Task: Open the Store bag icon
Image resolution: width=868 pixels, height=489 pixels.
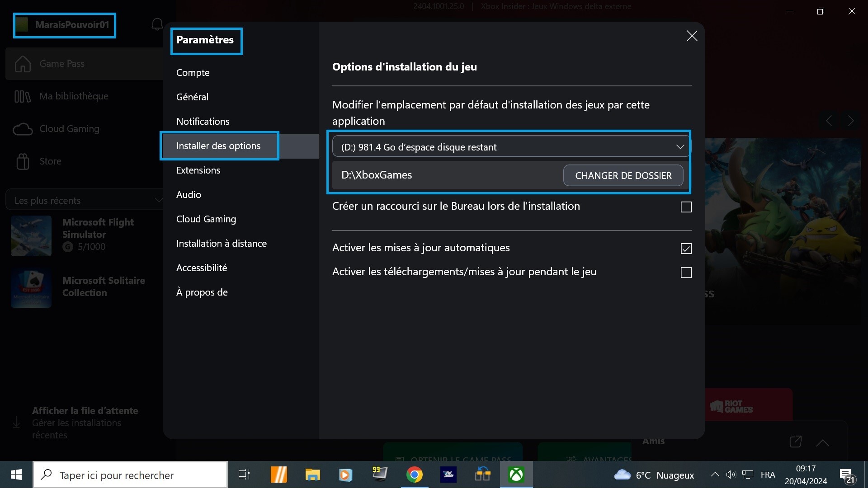Action: click(x=23, y=161)
